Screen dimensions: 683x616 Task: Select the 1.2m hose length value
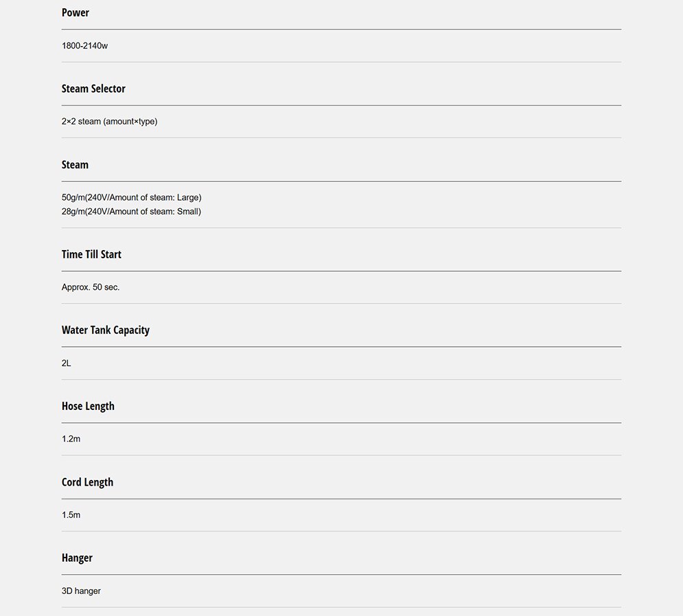pyautogui.click(x=71, y=439)
